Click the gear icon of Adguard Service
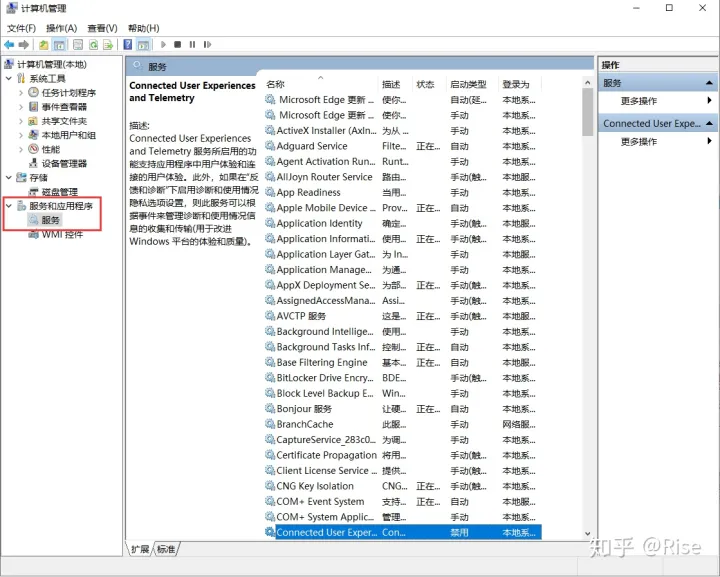 coord(270,146)
